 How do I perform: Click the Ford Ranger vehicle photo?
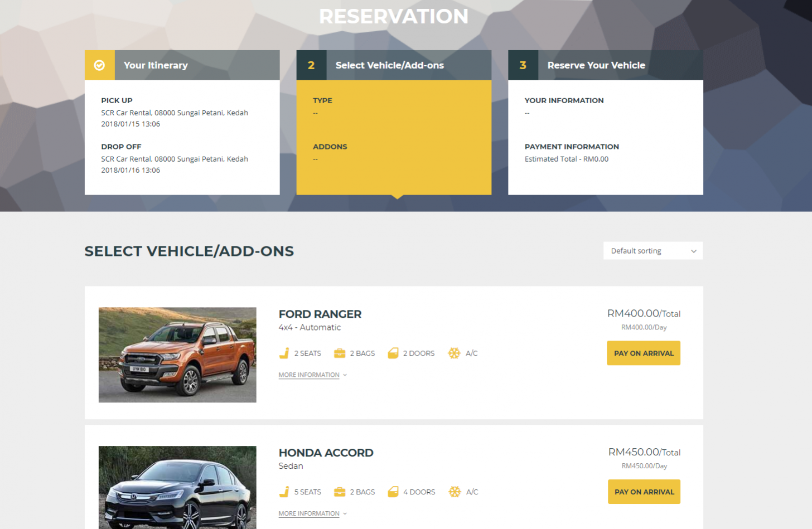coord(177,355)
